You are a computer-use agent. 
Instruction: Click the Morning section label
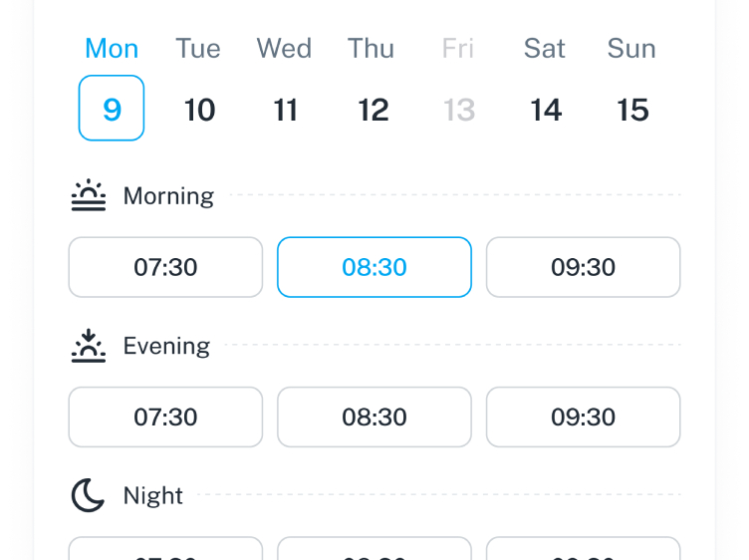pyautogui.click(x=168, y=196)
